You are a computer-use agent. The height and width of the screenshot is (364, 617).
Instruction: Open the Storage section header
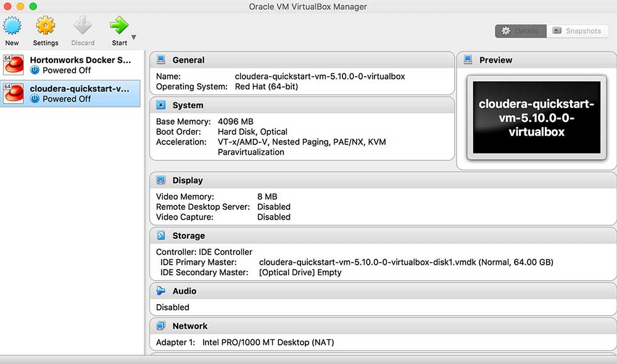pyautogui.click(x=383, y=236)
